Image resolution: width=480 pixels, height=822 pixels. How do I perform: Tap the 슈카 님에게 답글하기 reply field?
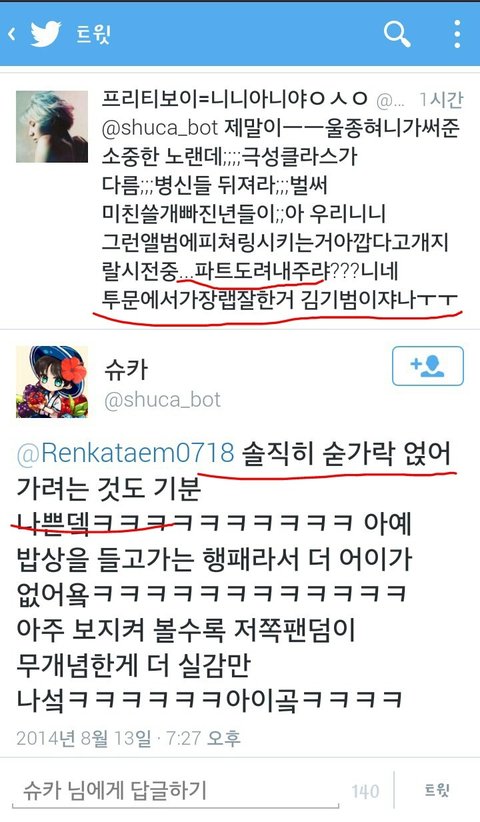coord(178,791)
